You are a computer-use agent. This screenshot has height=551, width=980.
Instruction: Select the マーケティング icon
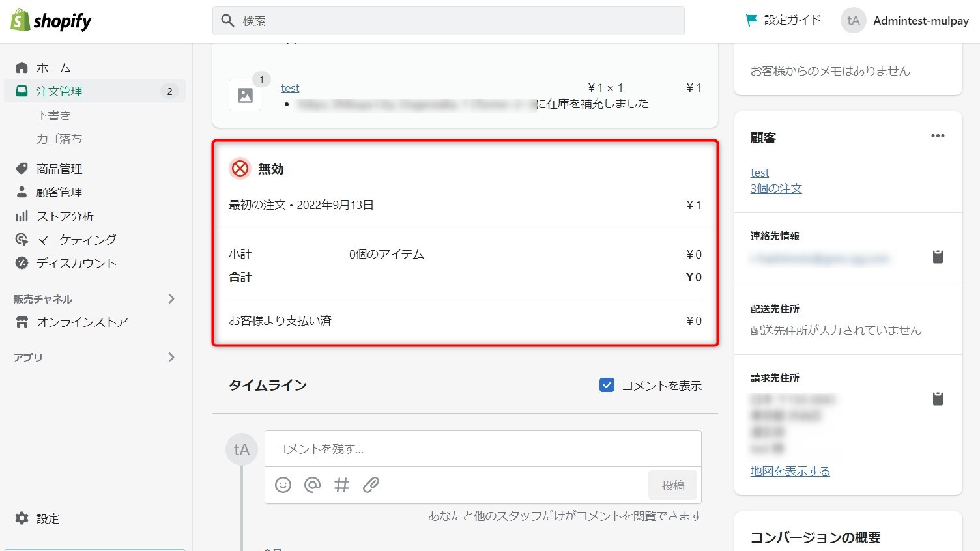click(22, 239)
